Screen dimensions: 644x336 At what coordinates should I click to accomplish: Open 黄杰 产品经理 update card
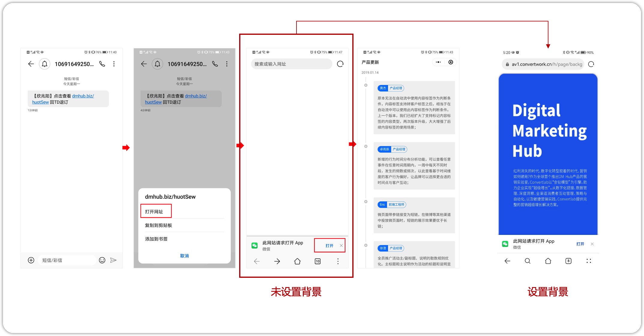pos(414,108)
